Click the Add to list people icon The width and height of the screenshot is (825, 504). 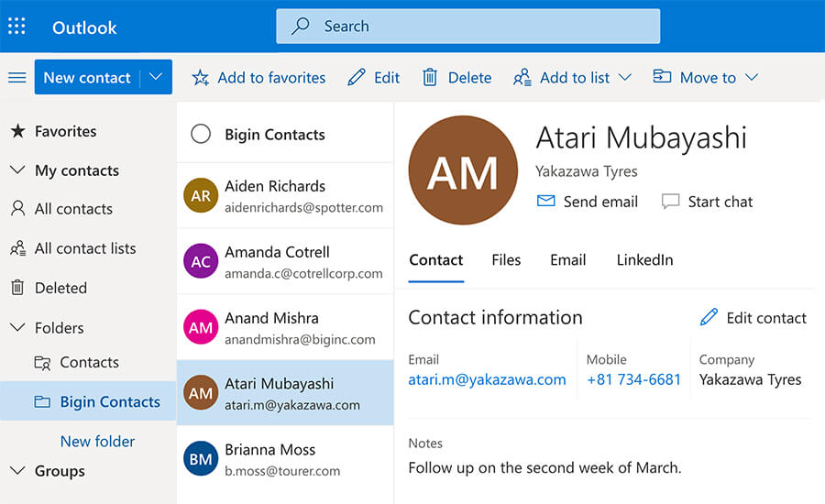pyautogui.click(x=522, y=77)
